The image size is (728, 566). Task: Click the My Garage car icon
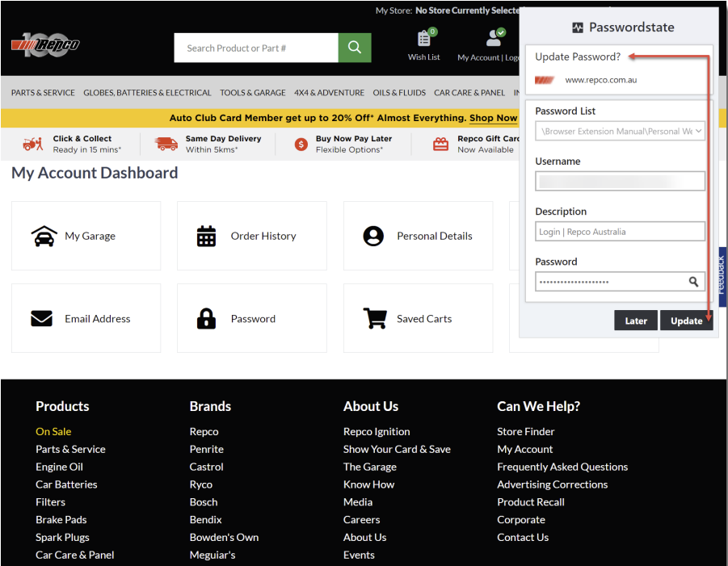point(44,236)
